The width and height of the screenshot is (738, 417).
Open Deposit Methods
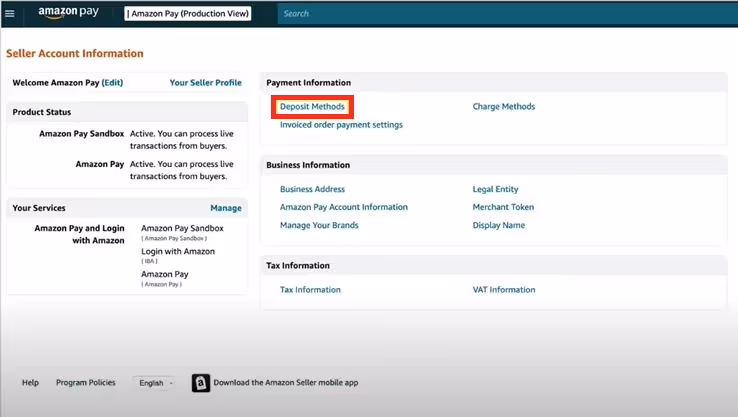coord(312,107)
